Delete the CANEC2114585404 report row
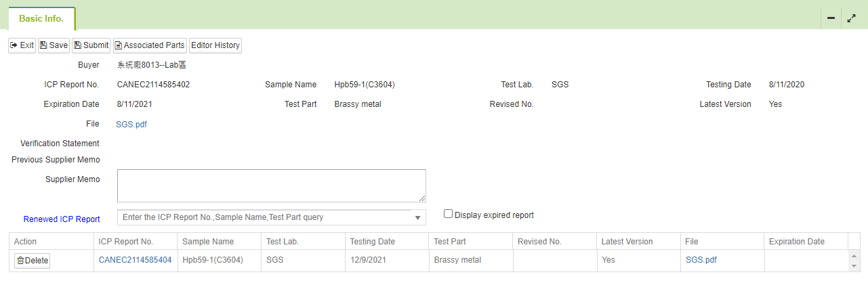Image resolution: width=868 pixels, height=283 pixels. pyautogui.click(x=32, y=261)
